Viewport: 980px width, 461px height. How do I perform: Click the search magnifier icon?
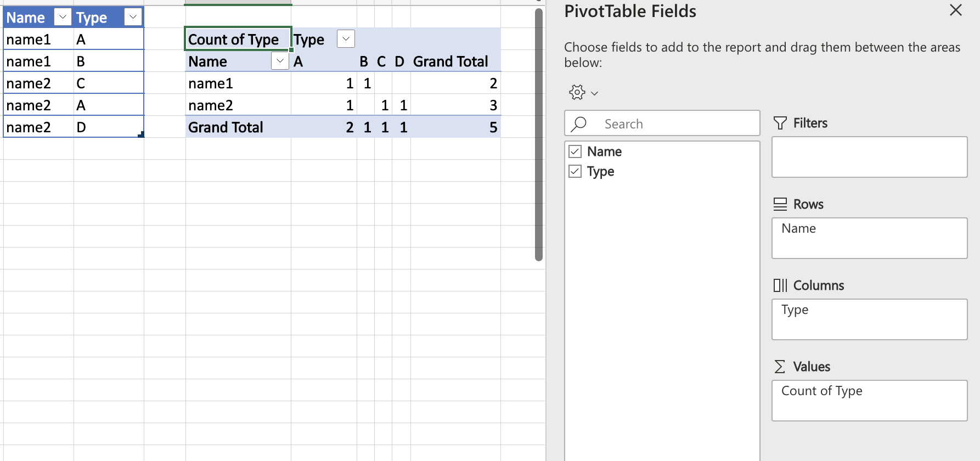coord(579,124)
